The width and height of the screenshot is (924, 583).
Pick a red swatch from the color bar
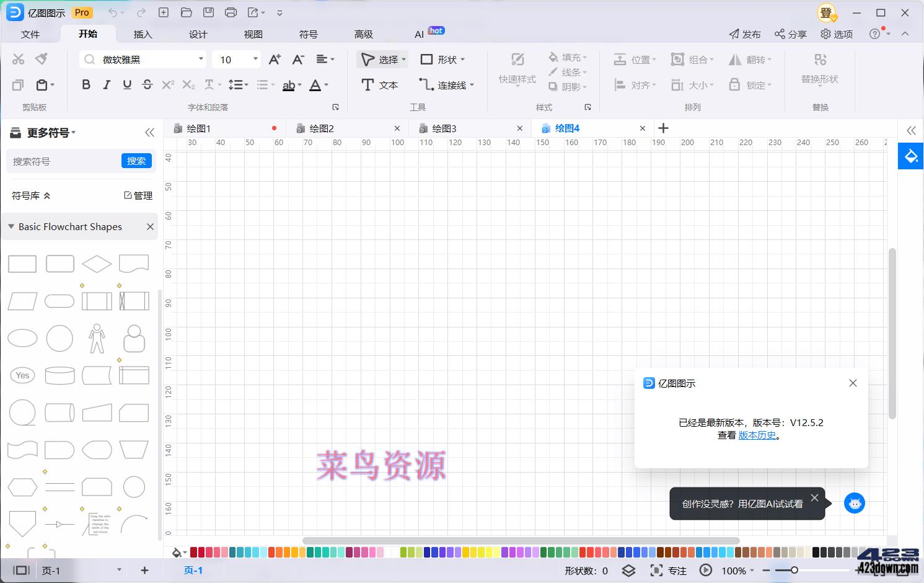pyautogui.click(x=194, y=551)
